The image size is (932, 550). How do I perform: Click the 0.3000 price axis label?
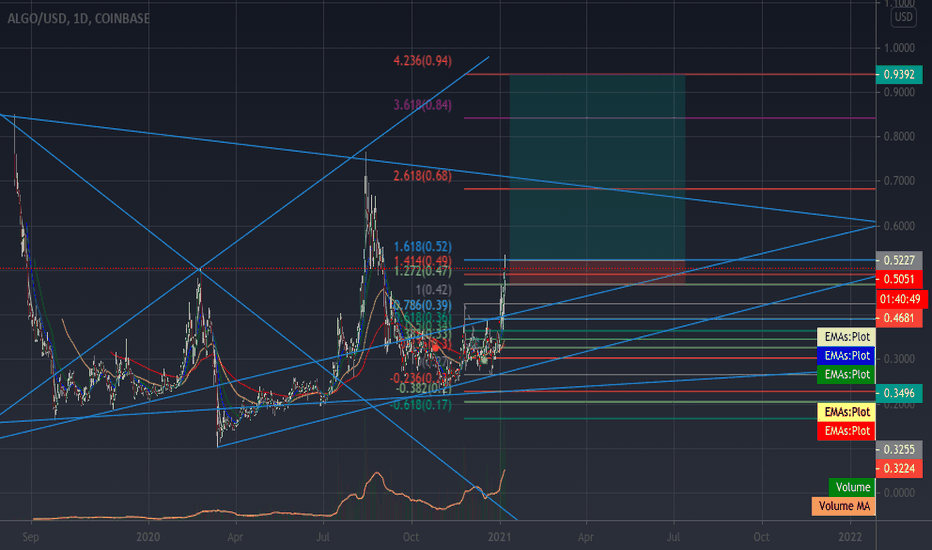click(x=899, y=359)
